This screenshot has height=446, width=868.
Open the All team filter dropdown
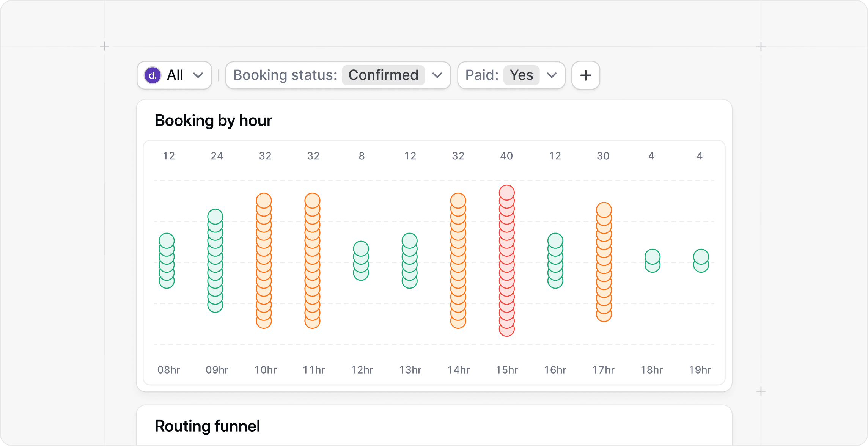point(174,75)
